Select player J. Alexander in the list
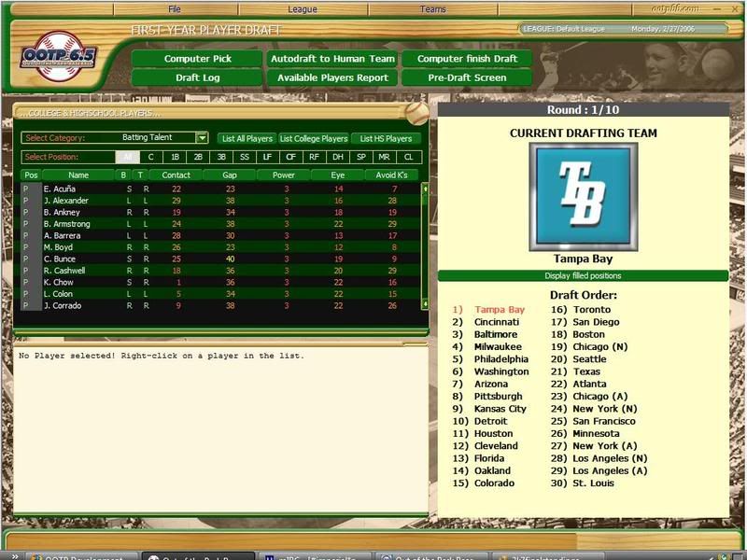The width and height of the screenshot is (747, 560). (221, 201)
